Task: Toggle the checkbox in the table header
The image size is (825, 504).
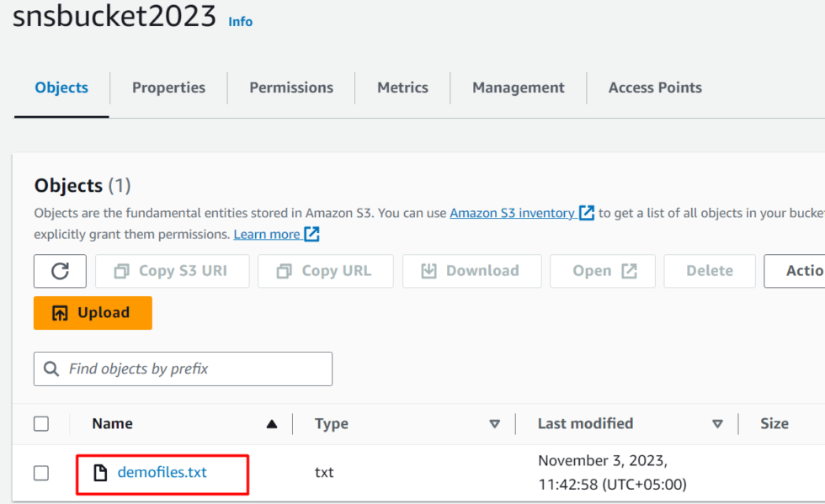Action: 41,423
